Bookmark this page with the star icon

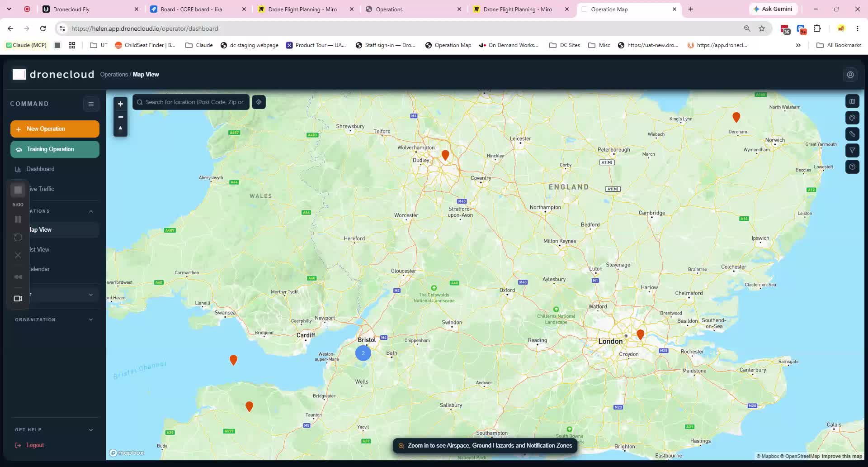pyautogui.click(x=762, y=29)
